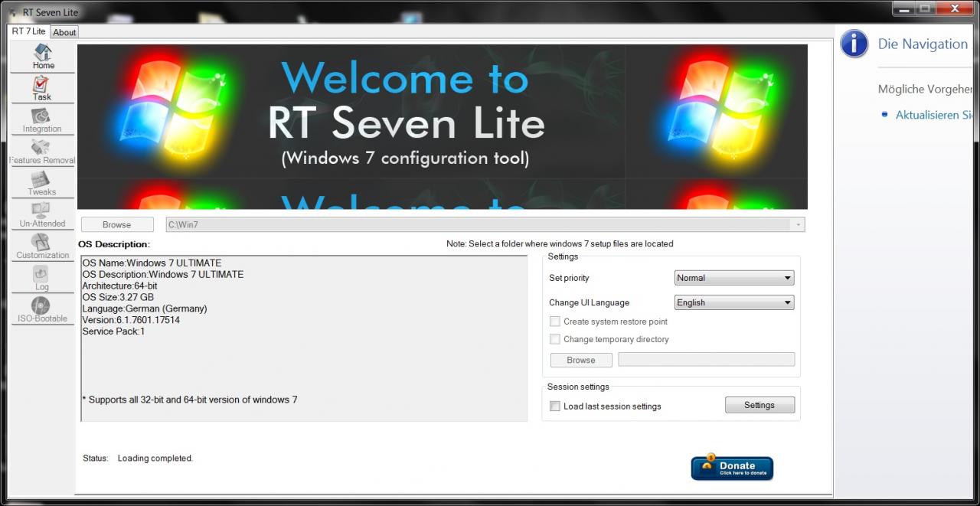Screen dimensions: 980x506
Task: Click the 'OS Name:Windows 7 ULTIMATE' line
Action: pos(152,263)
